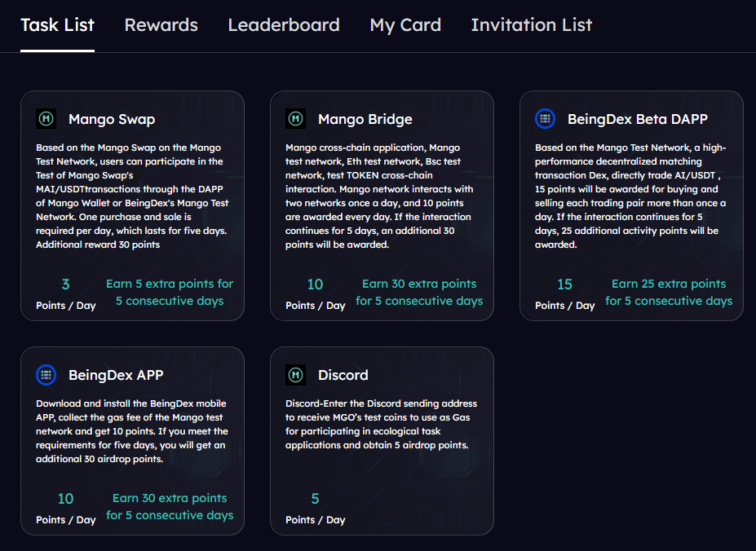This screenshot has height=551, width=756.
Task: Click the Discord card logo icon
Action: coord(295,375)
